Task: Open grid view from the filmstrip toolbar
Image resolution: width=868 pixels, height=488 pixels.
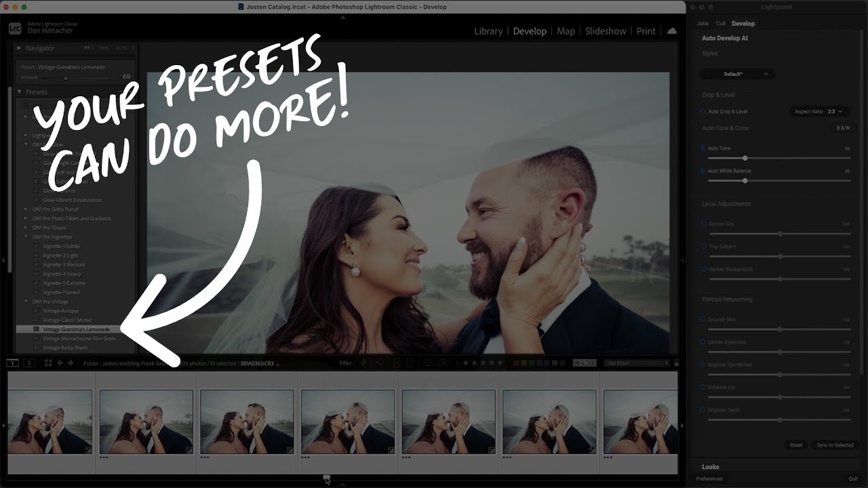Action: (48, 363)
